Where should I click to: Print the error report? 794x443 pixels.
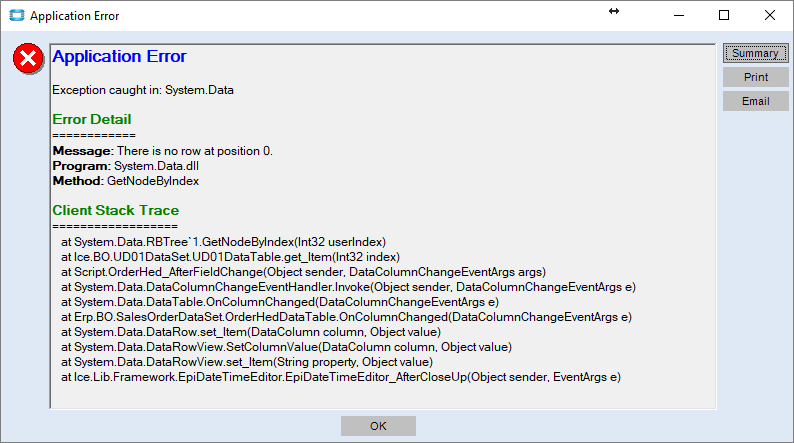pos(756,77)
